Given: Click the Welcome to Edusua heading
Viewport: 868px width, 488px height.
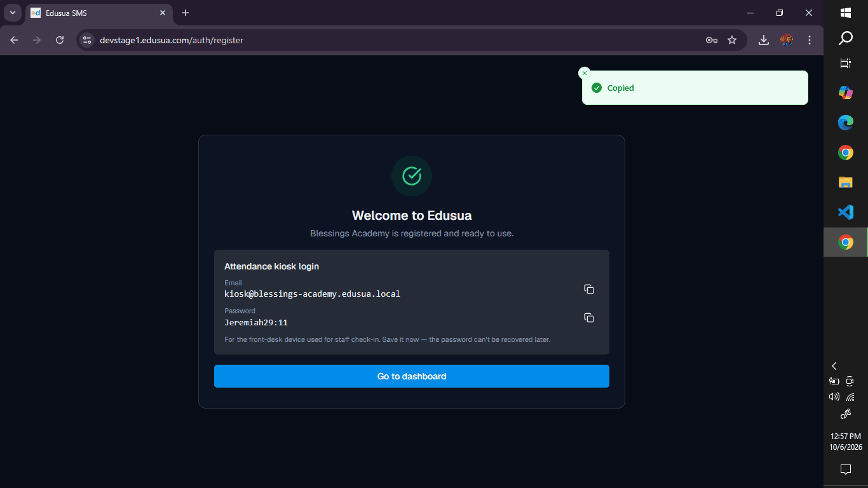Looking at the screenshot, I should point(412,215).
